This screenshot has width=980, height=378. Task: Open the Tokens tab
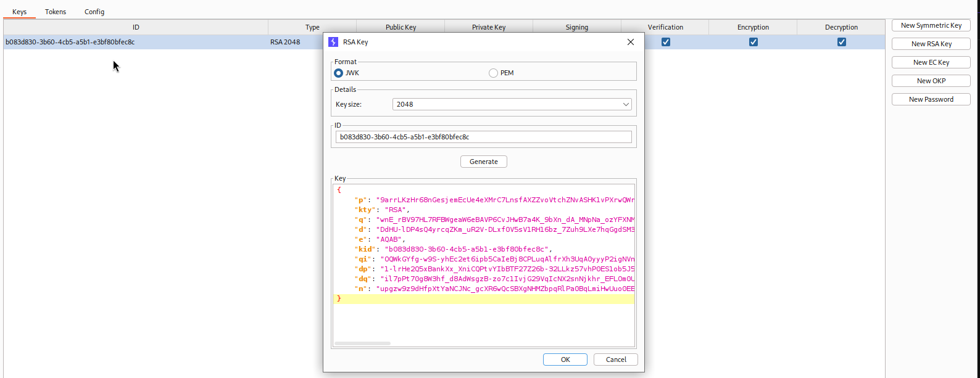(56, 12)
